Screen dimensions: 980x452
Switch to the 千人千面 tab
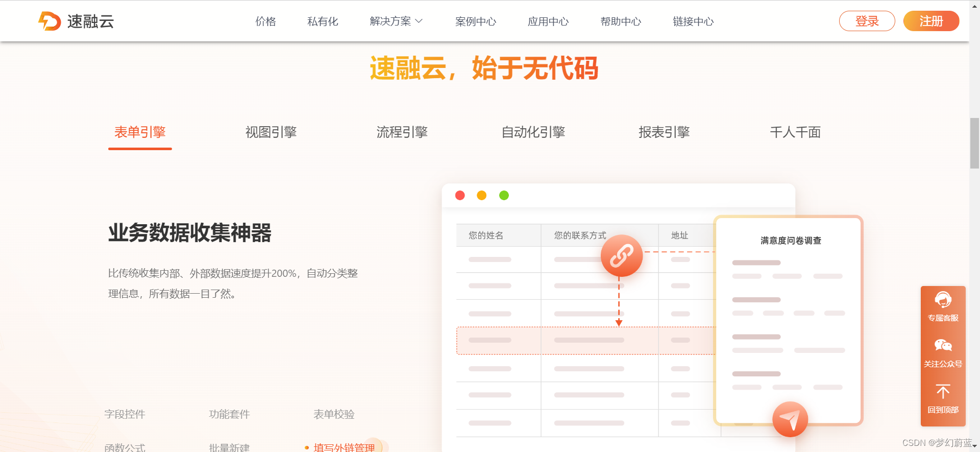pyautogui.click(x=795, y=132)
